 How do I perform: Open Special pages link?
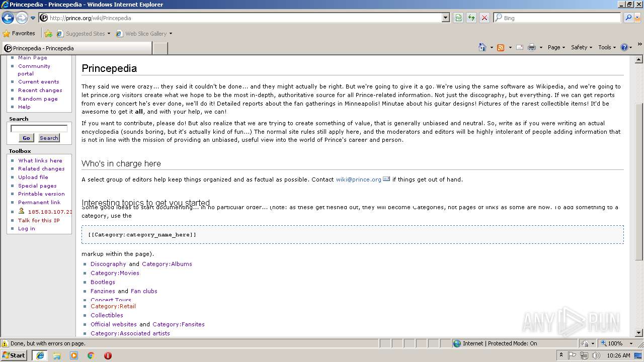(37, 186)
